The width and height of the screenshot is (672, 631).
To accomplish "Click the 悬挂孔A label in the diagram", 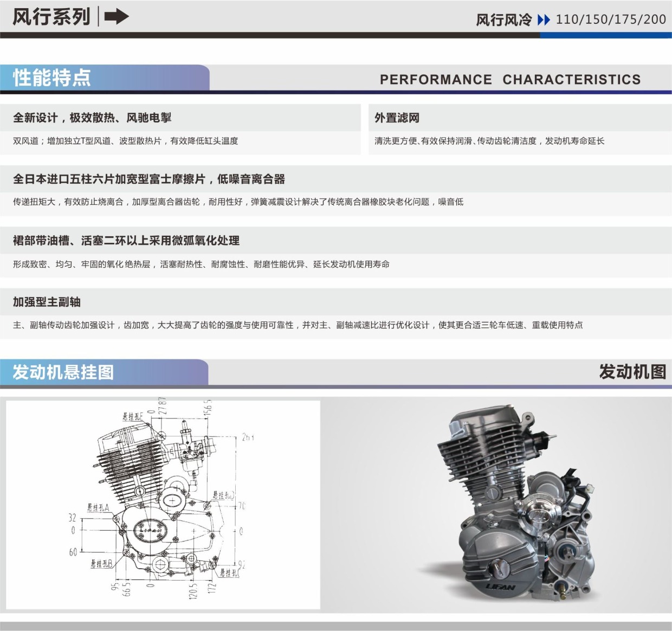I will (98, 507).
